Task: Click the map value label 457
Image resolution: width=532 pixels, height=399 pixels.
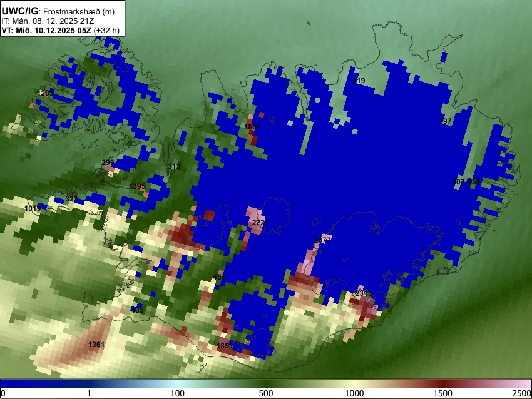Action: 219,277
